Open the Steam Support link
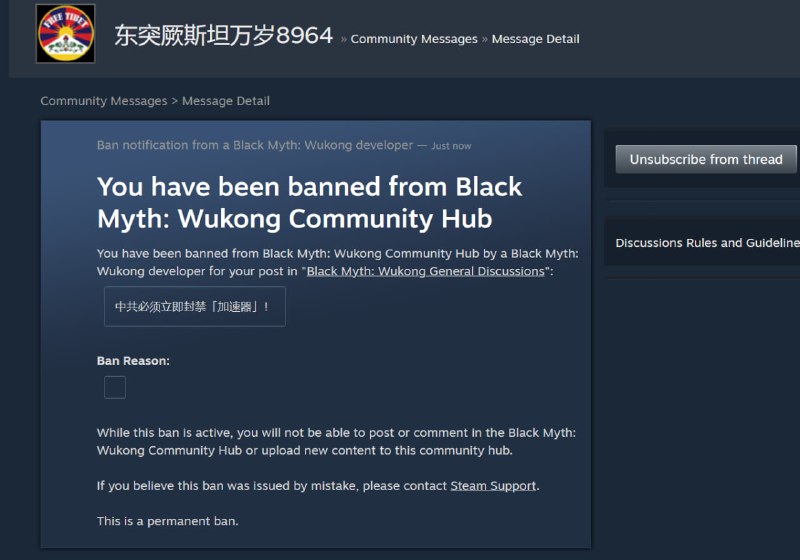The image size is (800, 560). (493, 486)
